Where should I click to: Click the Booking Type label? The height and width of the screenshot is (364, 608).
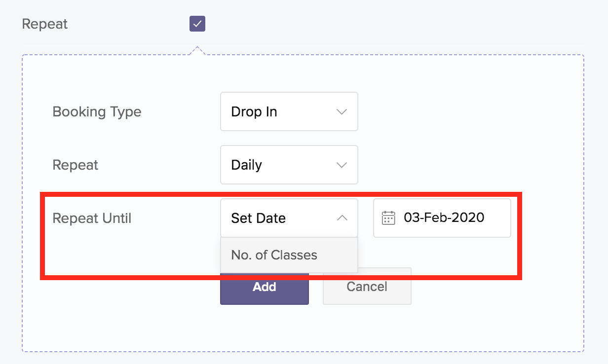coord(97,111)
